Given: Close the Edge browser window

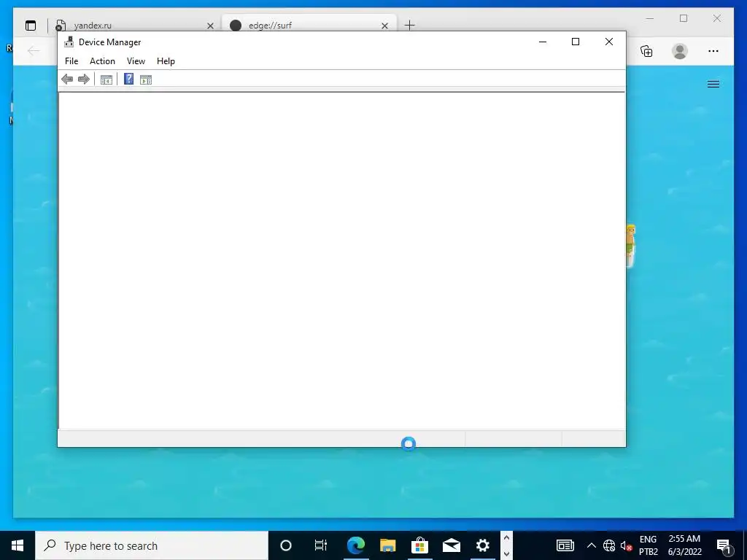Looking at the screenshot, I should pos(717,18).
